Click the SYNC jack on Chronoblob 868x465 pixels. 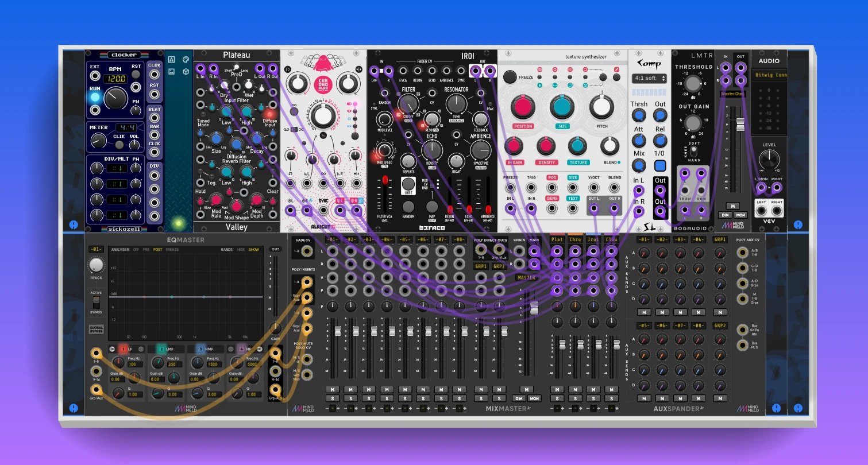(x=324, y=210)
